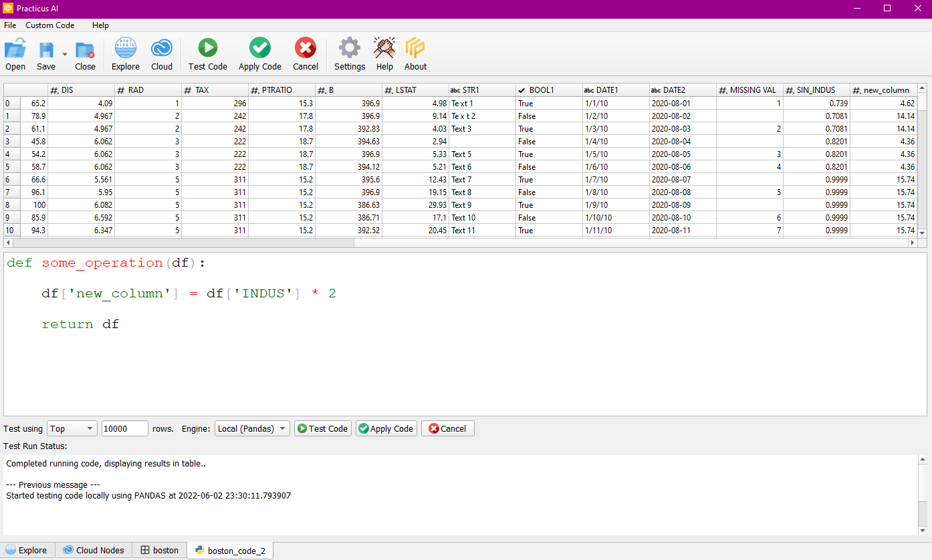The width and height of the screenshot is (932, 560).
Task: Open the Test using Top dropdown
Action: point(72,428)
